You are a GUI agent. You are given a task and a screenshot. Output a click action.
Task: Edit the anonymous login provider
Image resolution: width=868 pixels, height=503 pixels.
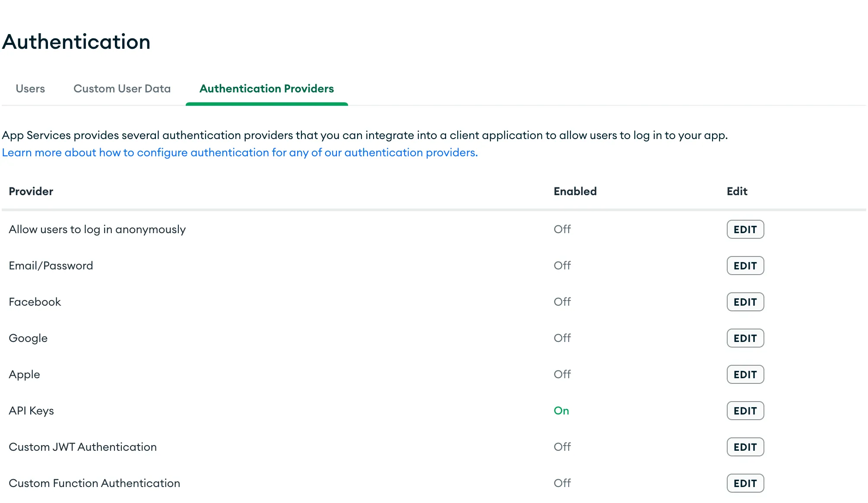click(x=745, y=229)
